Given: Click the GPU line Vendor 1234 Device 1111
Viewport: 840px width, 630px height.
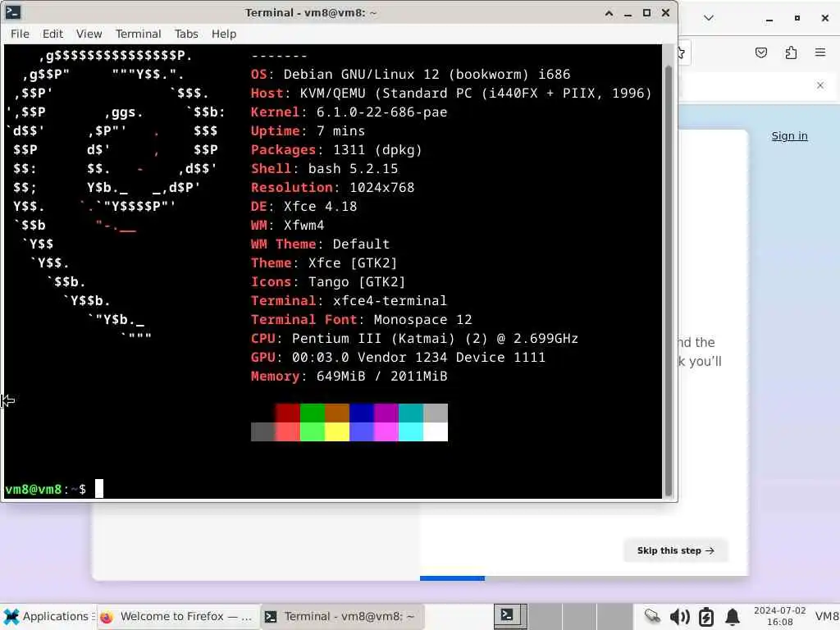Looking at the screenshot, I should [x=398, y=358].
